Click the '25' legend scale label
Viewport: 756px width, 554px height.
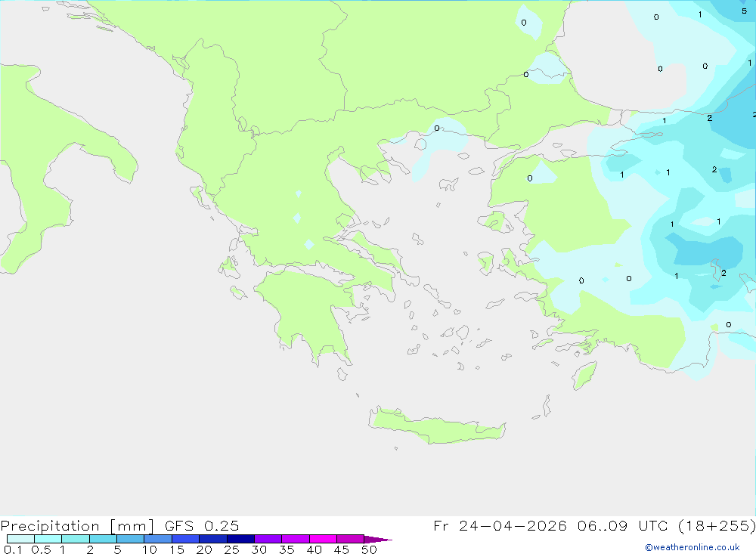[232, 549]
